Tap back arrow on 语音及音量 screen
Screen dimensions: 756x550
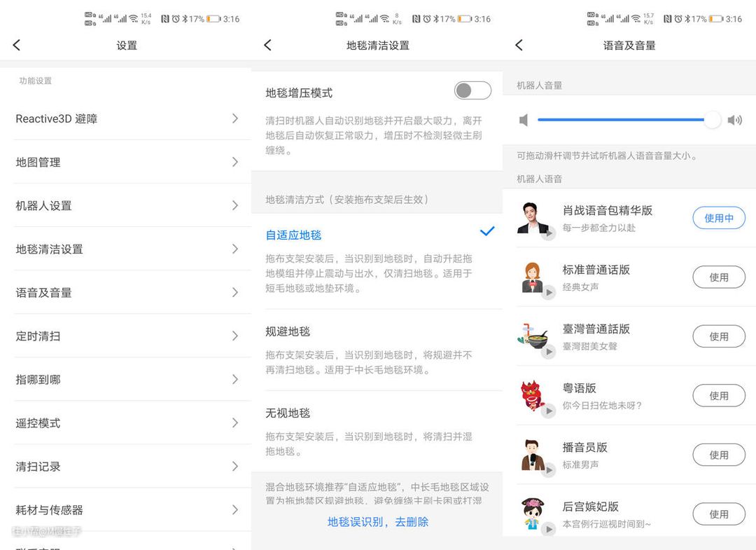click(x=519, y=46)
